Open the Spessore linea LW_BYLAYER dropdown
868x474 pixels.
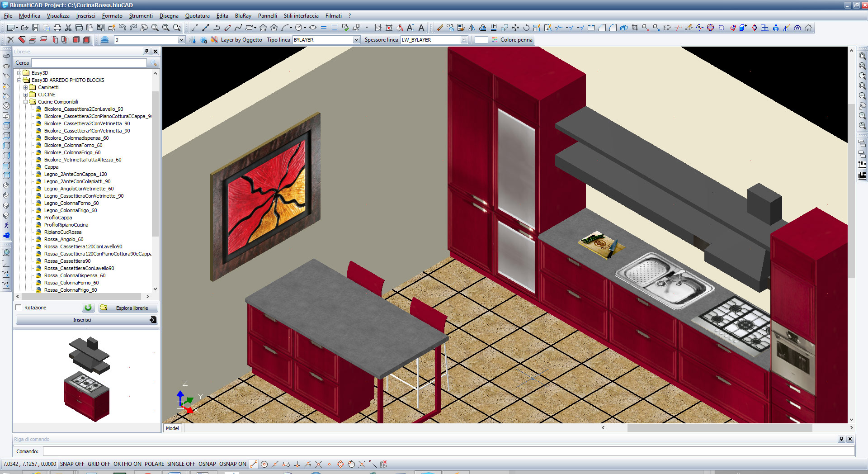point(464,40)
